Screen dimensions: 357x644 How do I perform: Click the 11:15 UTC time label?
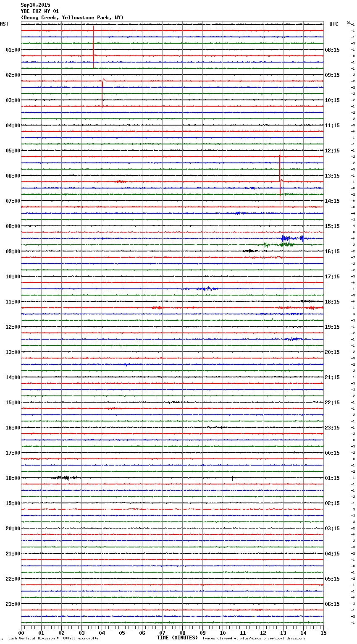click(x=332, y=126)
